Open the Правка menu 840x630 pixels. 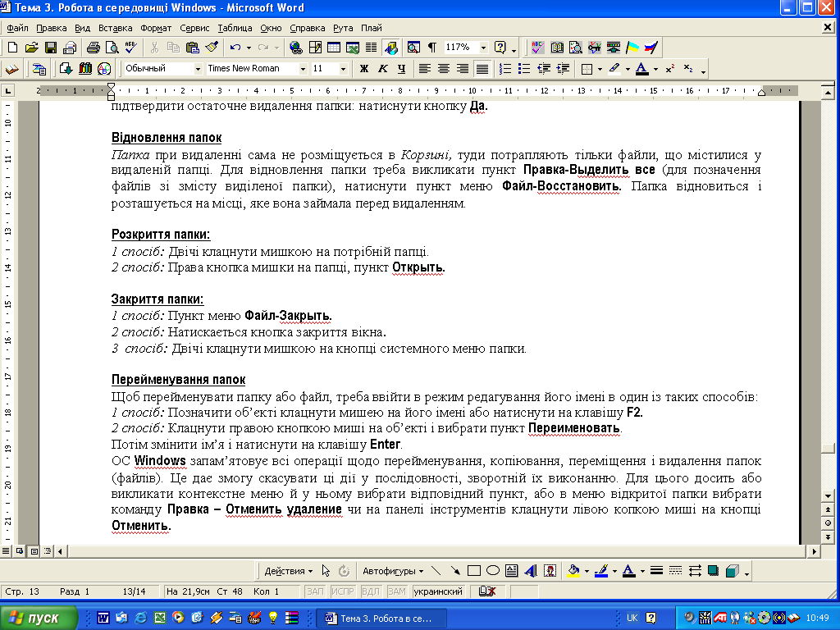click(52, 28)
